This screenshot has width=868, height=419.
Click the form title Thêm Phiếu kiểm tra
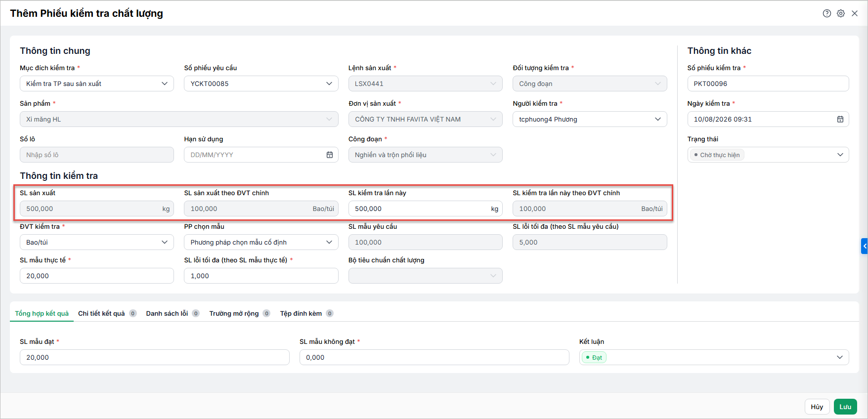coord(87,13)
